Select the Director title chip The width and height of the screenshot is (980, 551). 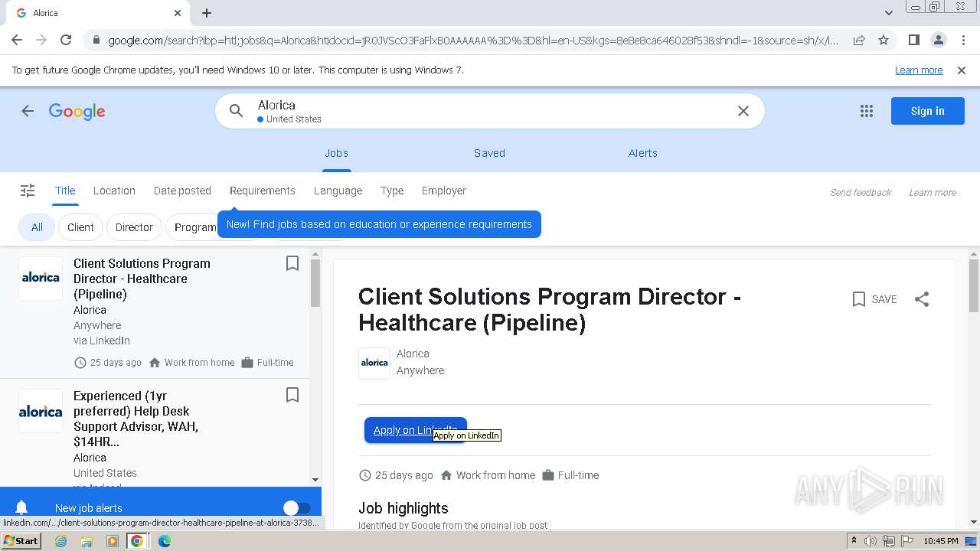[134, 227]
